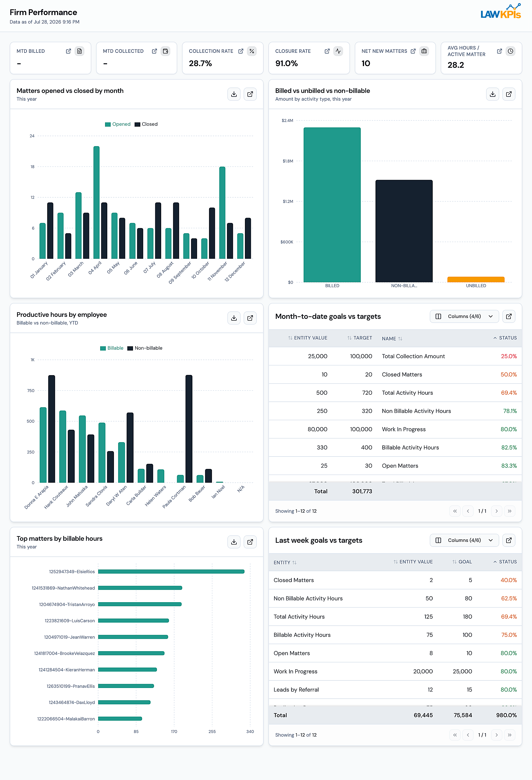Click the orange UNBILLED bar
The image size is (532, 780).
pos(476,280)
